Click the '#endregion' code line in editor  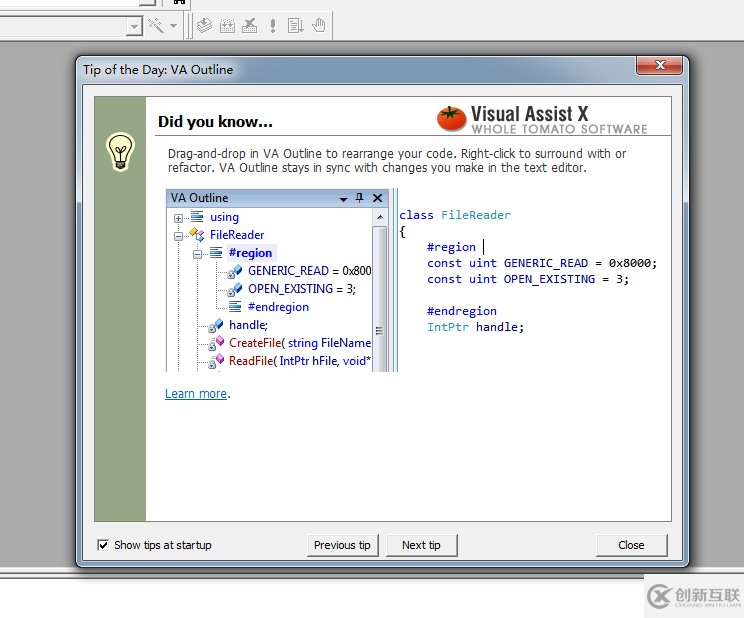462,311
